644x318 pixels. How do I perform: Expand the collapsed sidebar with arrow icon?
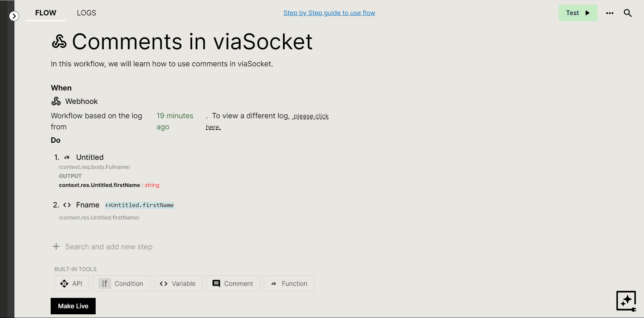tap(14, 16)
